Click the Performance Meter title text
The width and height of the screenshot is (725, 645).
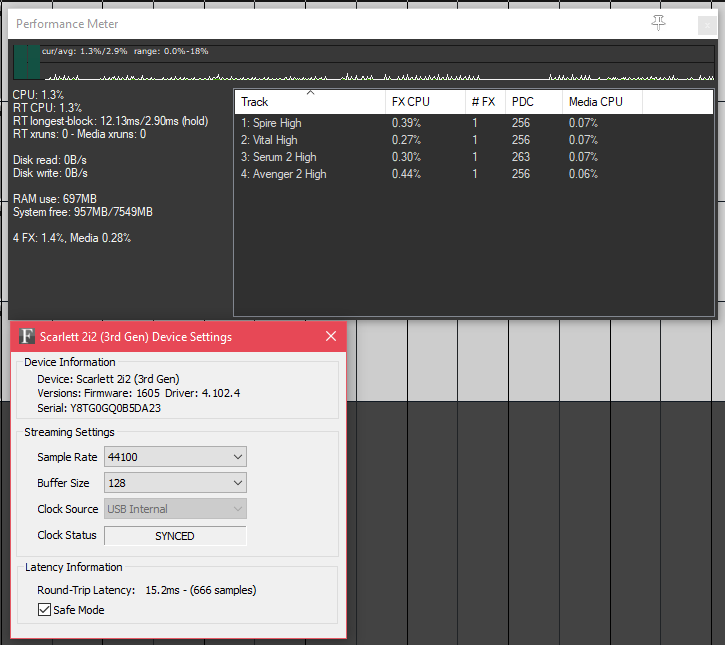tap(67, 24)
